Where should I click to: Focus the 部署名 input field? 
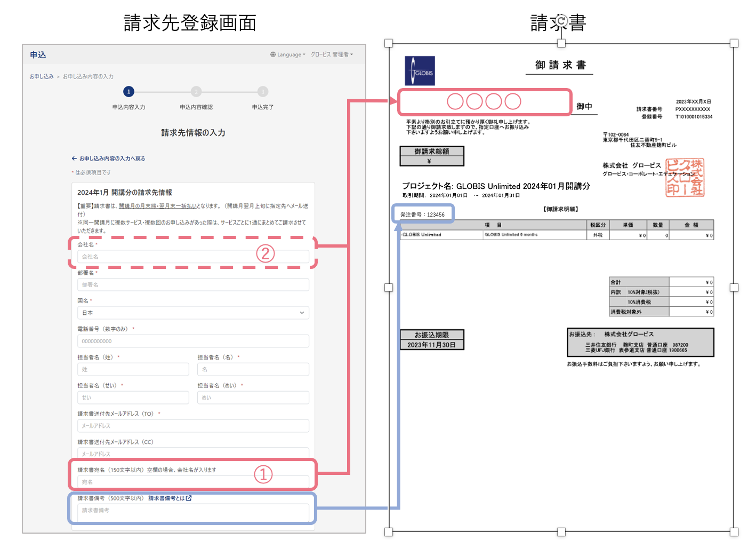[x=193, y=285]
